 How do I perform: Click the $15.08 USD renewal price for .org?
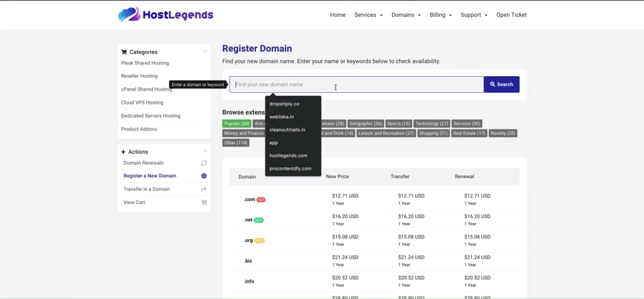pyautogui.click(x=478, y=237)
